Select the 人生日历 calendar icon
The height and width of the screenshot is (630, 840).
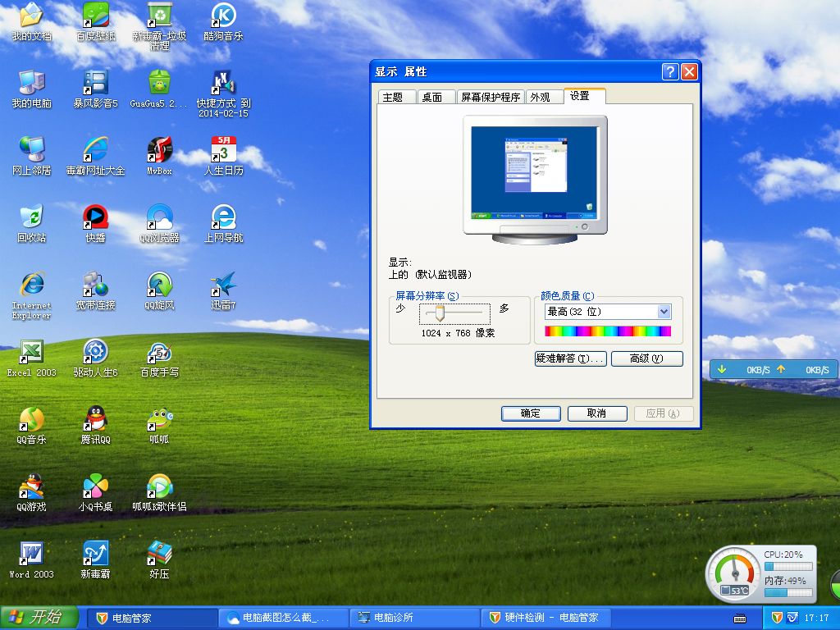(x=223, y=157)
